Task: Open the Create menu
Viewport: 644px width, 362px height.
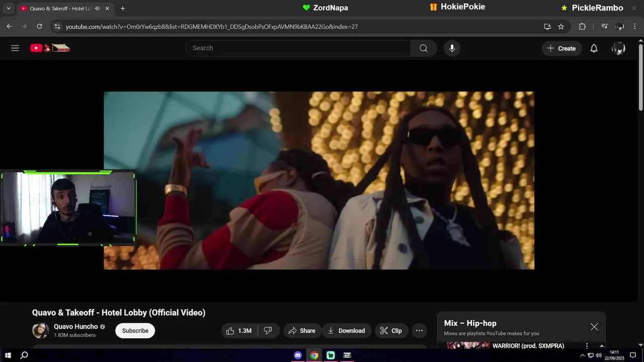Action: 561,48
